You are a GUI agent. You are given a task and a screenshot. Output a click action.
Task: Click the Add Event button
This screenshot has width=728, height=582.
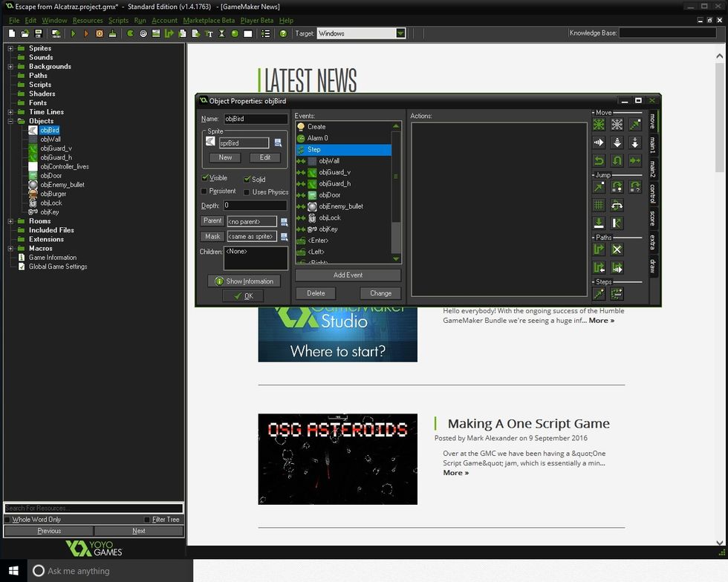point(348,275)
